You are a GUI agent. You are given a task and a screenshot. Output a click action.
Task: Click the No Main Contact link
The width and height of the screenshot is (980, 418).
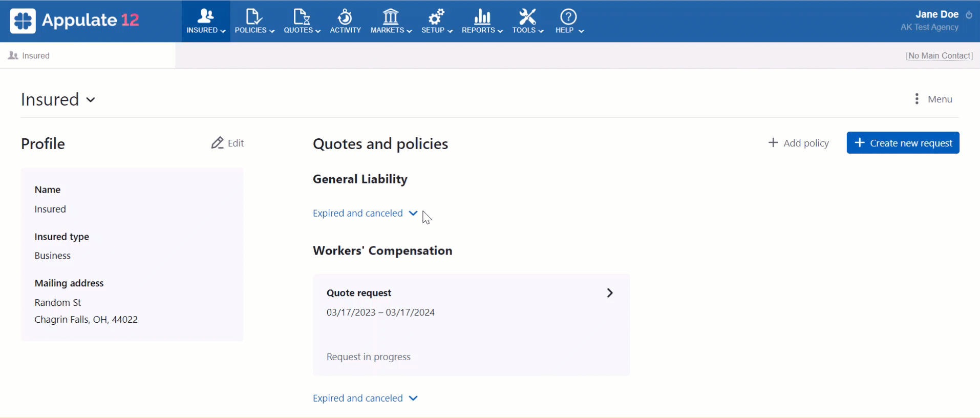(x=939, y=55)
